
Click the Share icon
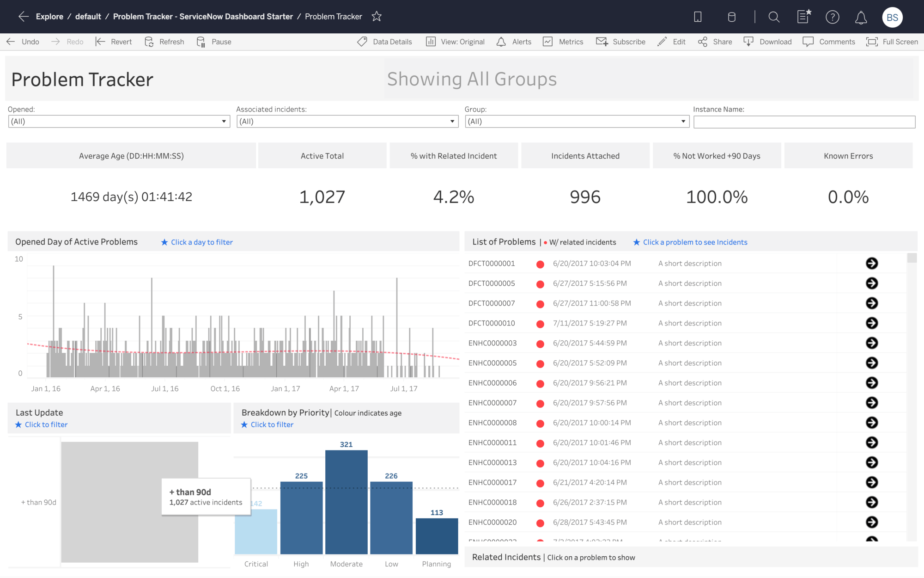[x=703, y=41]
